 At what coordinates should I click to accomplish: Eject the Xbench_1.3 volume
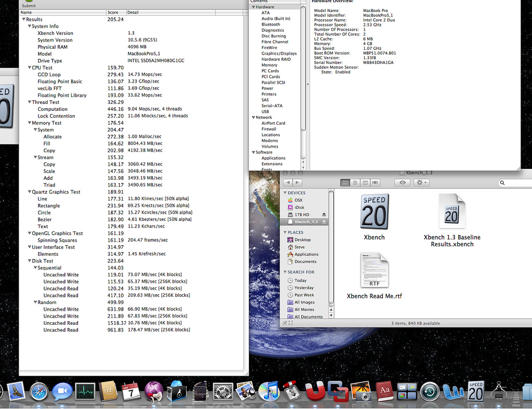[324, 222]
